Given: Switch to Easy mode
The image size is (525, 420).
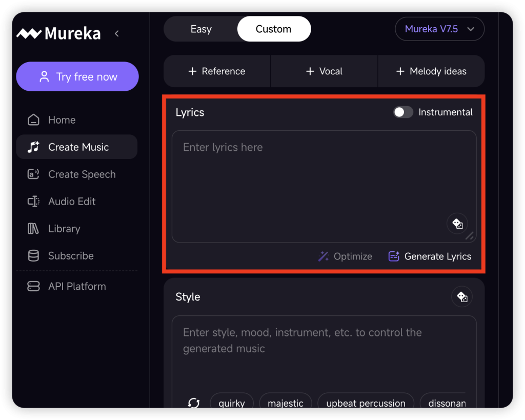Looking at the screenshot, I should [x=201, y=29].
